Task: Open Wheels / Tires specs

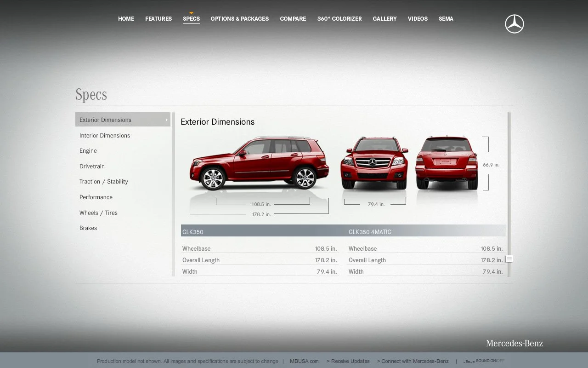Action: [x=98, y=213]
